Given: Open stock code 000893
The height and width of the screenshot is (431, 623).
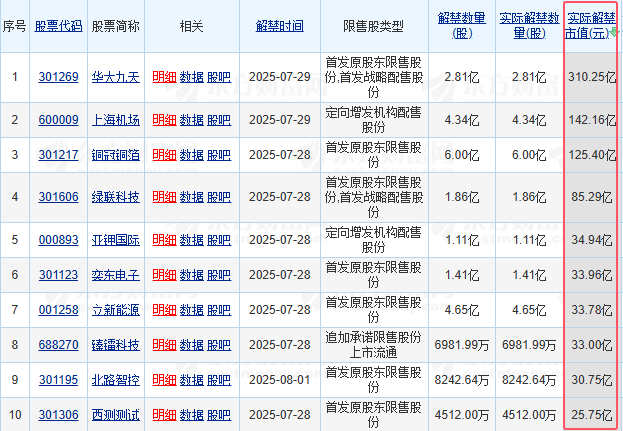Looking at the screenshot, I should click(x=58, y=240).
